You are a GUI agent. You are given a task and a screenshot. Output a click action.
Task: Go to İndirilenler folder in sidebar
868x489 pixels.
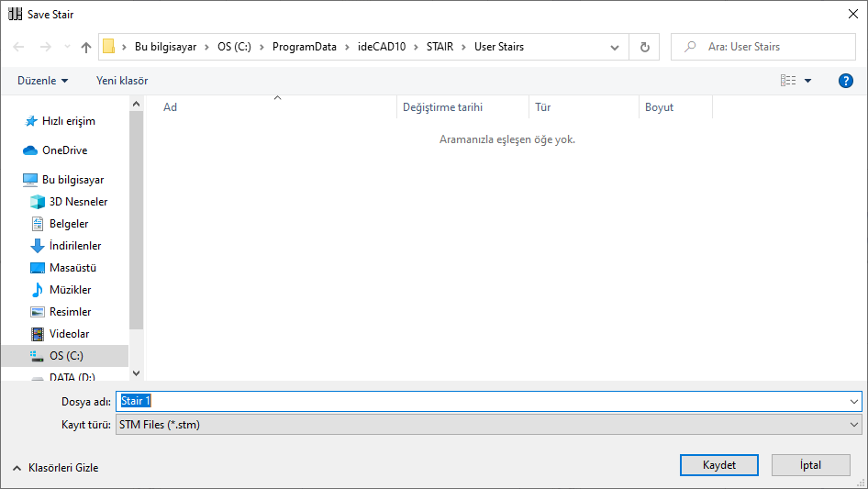point(75,246)
